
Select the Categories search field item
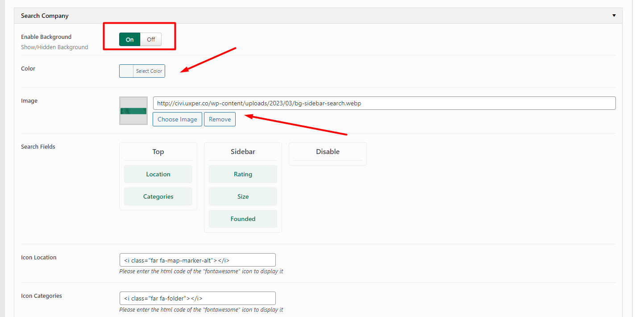158,196
